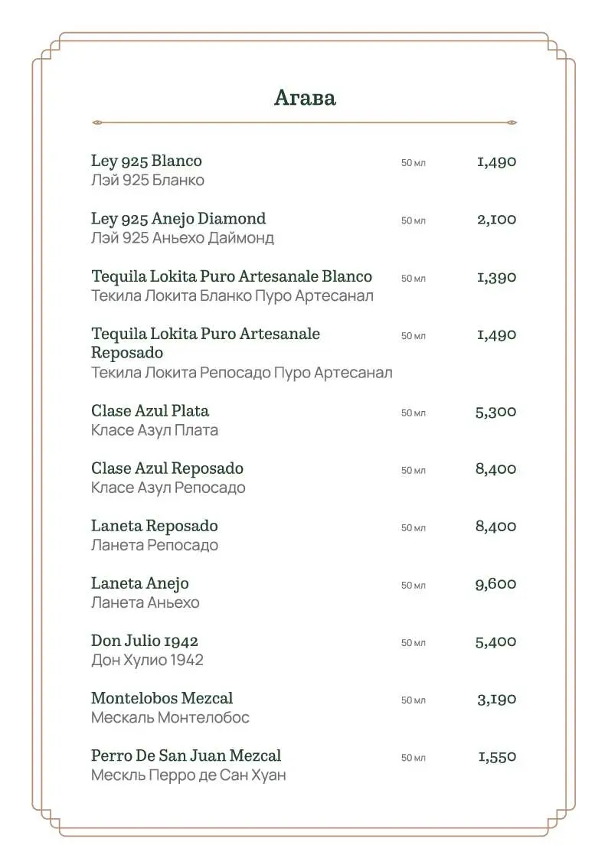Click the 9,600 price of Laneta Anejo

[495, 584]
